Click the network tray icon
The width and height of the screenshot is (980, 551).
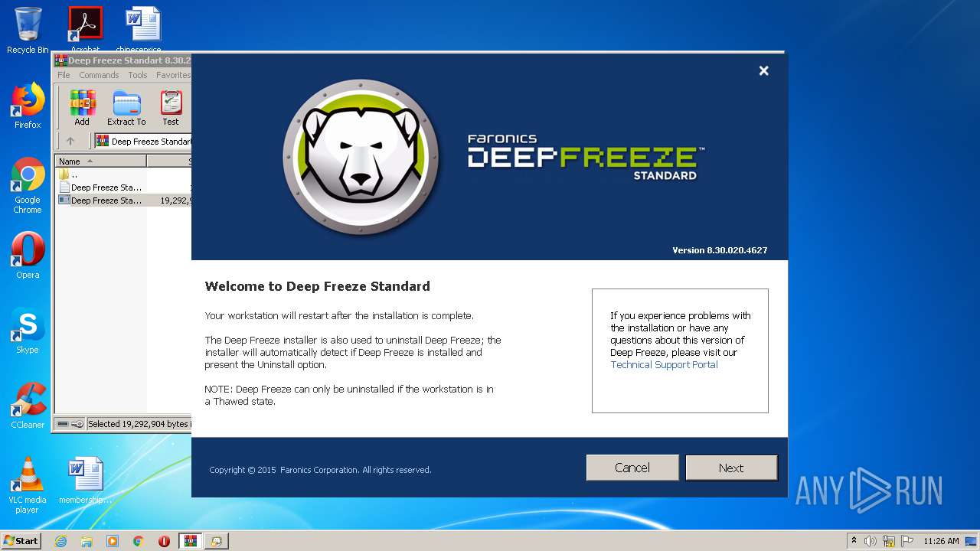pyautogui.click(x=889, y=541)
